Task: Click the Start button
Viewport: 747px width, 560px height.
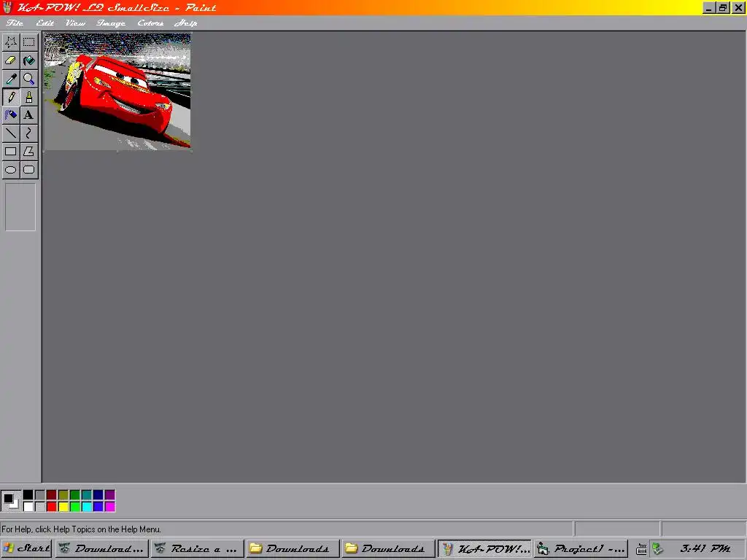Action: tap(27, 548)
